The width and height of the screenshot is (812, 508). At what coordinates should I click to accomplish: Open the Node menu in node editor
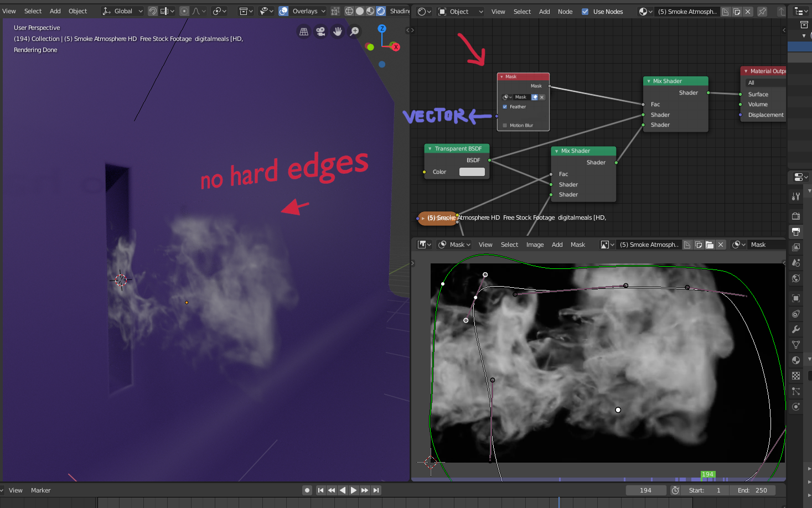(565, 12)
